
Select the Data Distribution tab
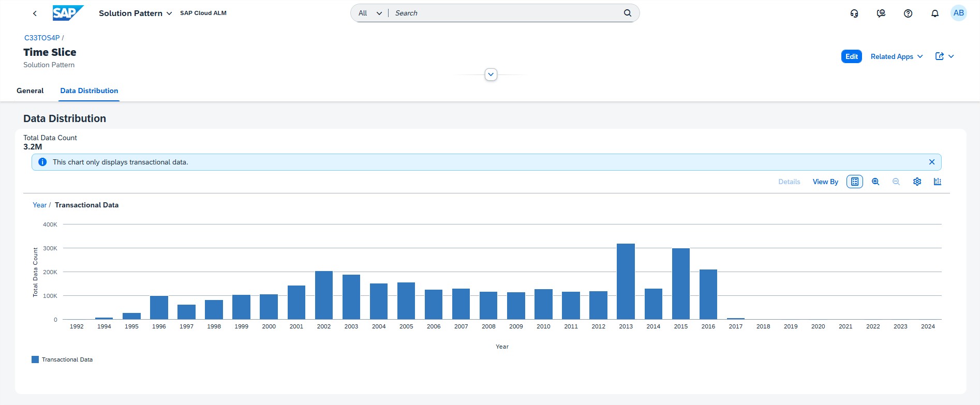click(89, 91)
